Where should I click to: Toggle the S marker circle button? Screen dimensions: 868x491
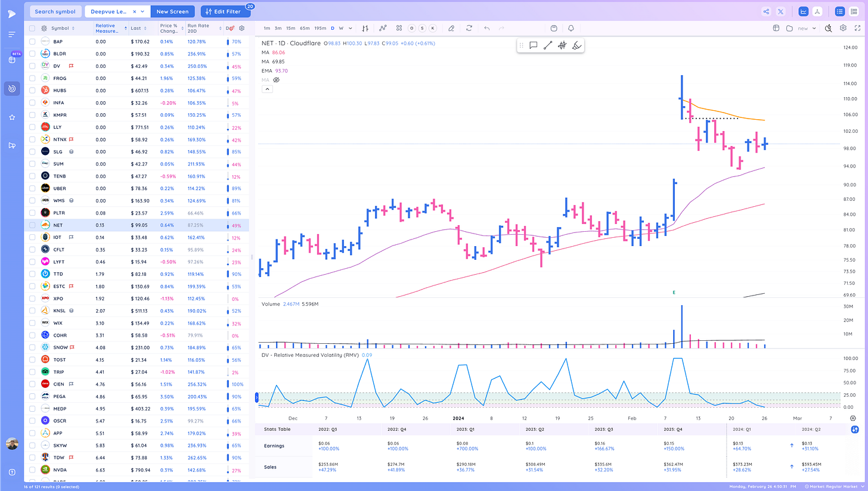pyautogui.click(x=422, y=28)
